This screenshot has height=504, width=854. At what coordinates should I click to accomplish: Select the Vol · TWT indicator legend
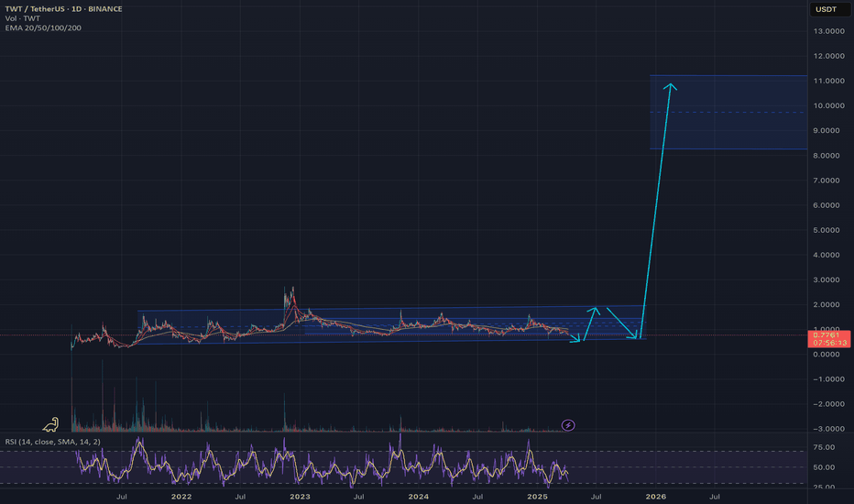pyautogui.click(x=22, y=18)
